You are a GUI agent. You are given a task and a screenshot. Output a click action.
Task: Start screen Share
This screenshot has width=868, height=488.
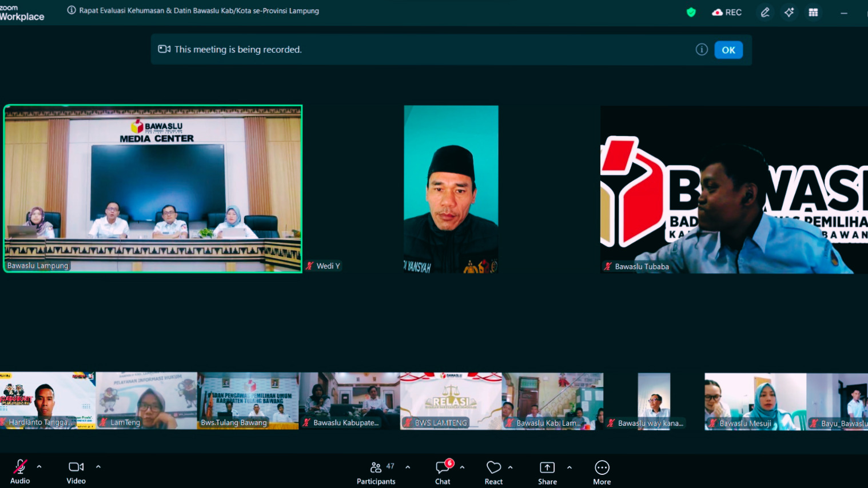pyautogui.click(x=547, y=473)
